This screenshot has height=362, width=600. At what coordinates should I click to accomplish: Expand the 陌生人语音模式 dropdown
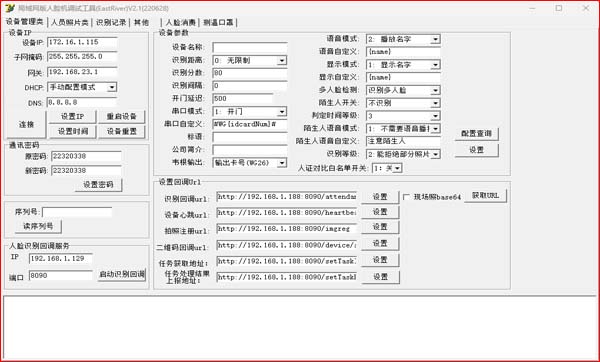pos(435,129)
